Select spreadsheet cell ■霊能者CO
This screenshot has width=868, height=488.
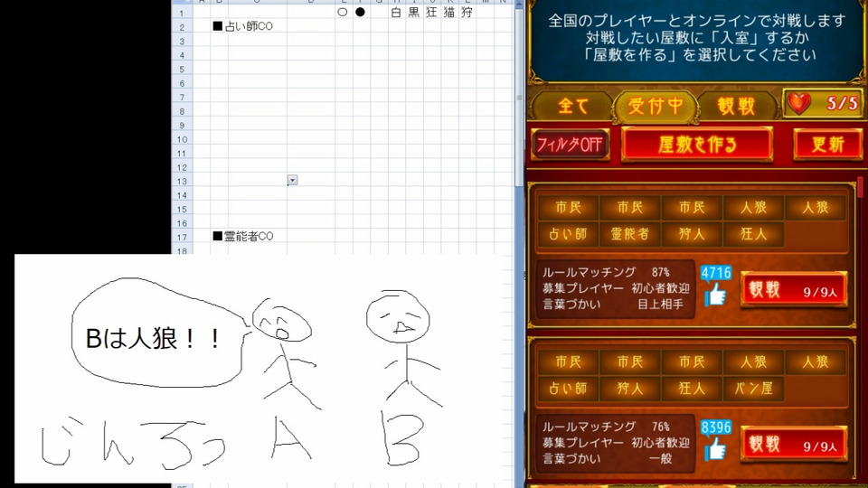243,236
